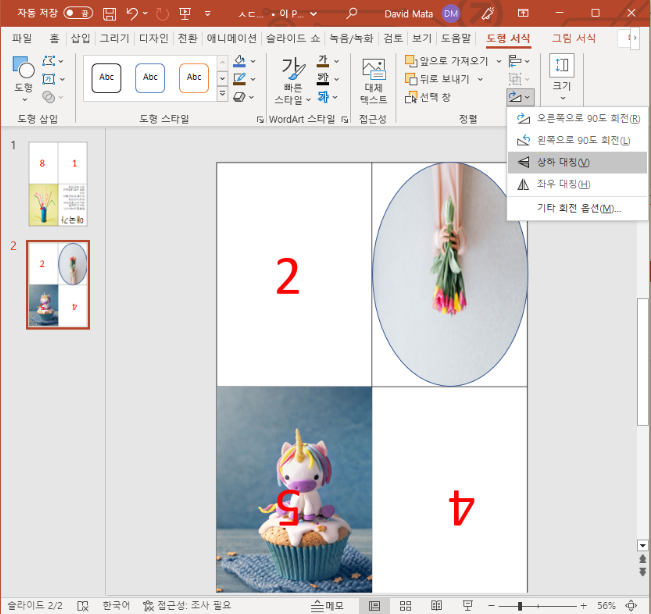Click 접근성: 조사 필요 accessibility status
651x614 pixels.
point(186,606)
